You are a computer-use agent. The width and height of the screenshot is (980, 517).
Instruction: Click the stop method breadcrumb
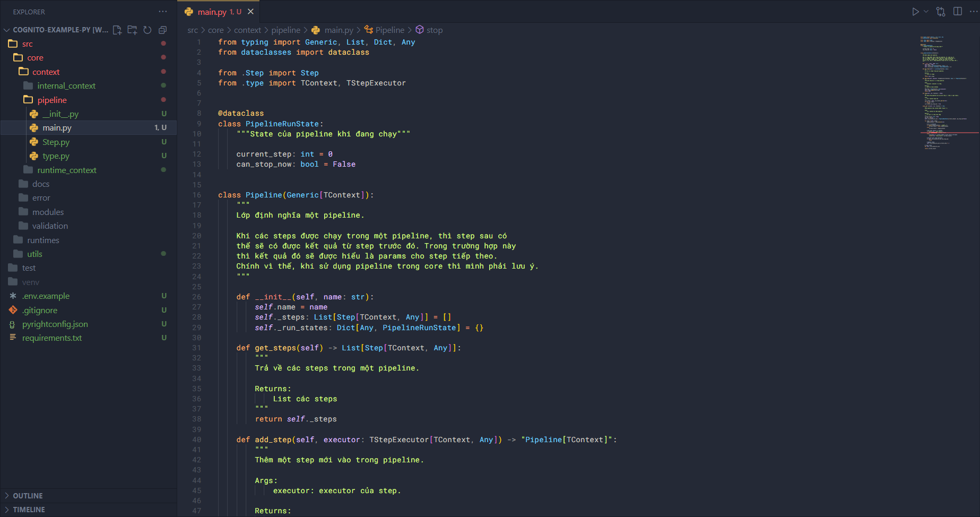[x=434, y=30]
